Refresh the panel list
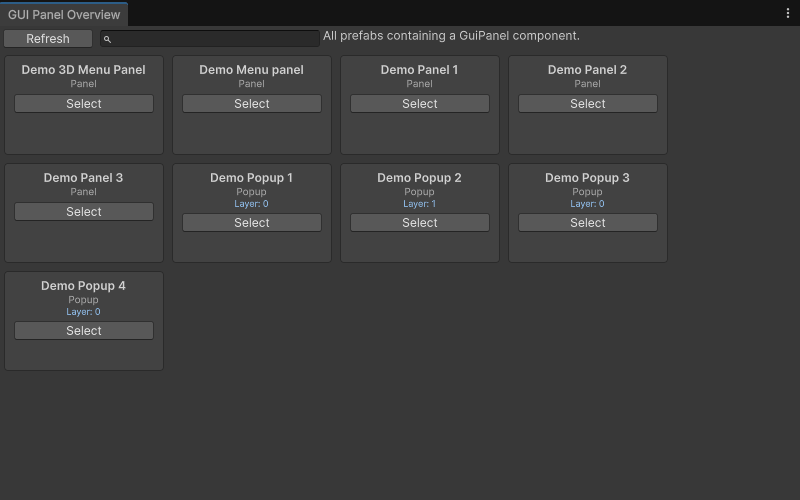Viewport: 800px width, 500px height. pyautogui.click(x=48, y=39)
